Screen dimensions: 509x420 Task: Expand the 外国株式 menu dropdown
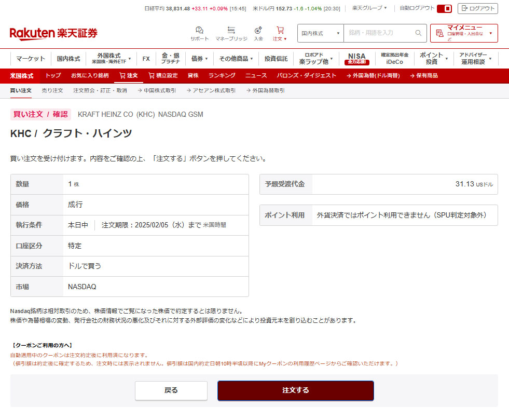click(x=111, y=59)
